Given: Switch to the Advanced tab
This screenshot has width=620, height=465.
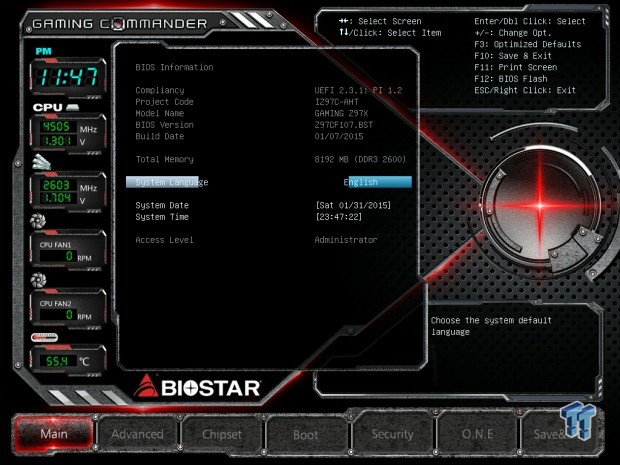Looking at the screenshot, I should (137, 434).
